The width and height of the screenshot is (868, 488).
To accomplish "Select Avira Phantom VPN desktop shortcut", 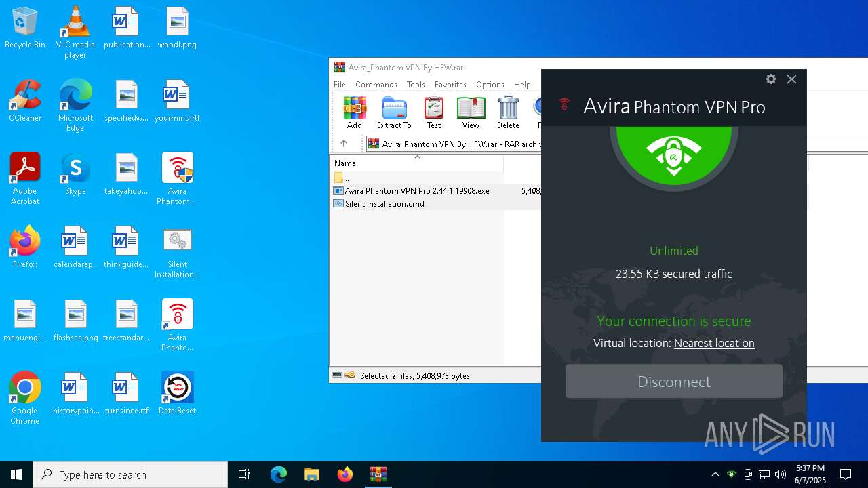I will coord(177,325).
